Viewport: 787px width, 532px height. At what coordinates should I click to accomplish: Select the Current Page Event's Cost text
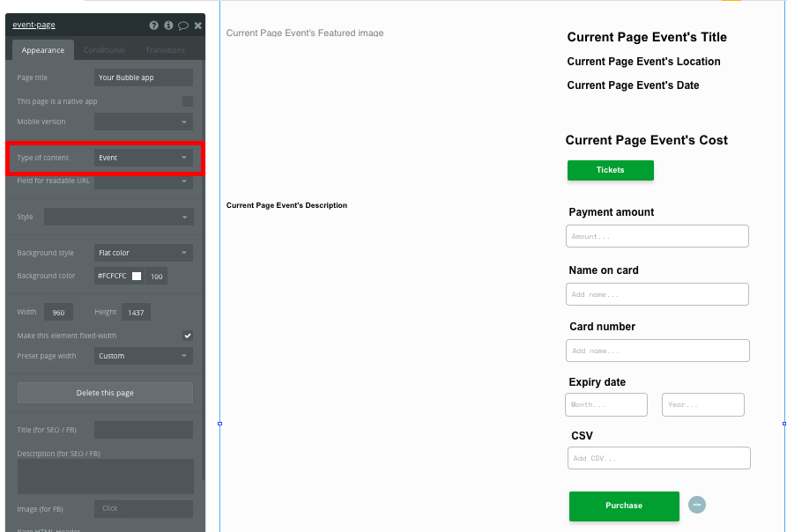(x=647, y=140)
